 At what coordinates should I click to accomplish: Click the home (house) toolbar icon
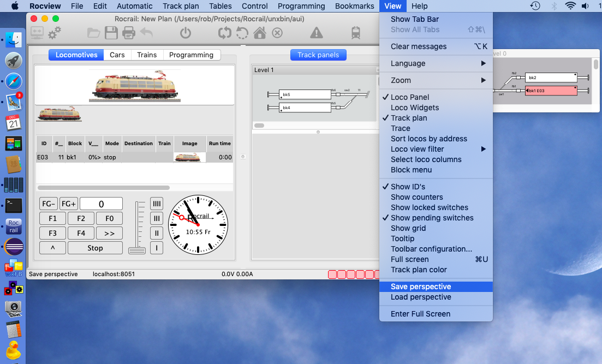(x=260, y=33)
